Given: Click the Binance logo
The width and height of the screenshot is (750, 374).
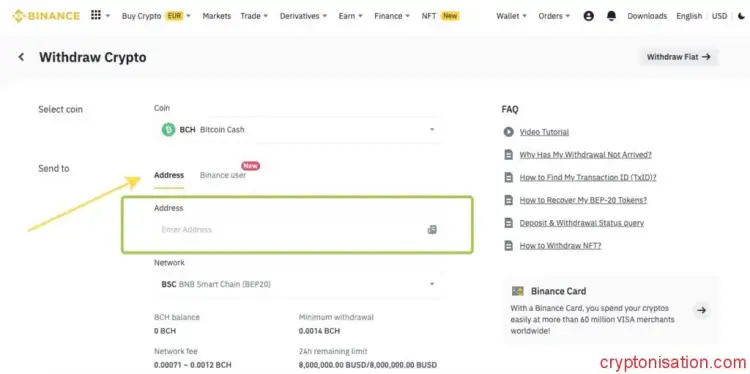Looking at the screenshot, I should tap(46, 16).
